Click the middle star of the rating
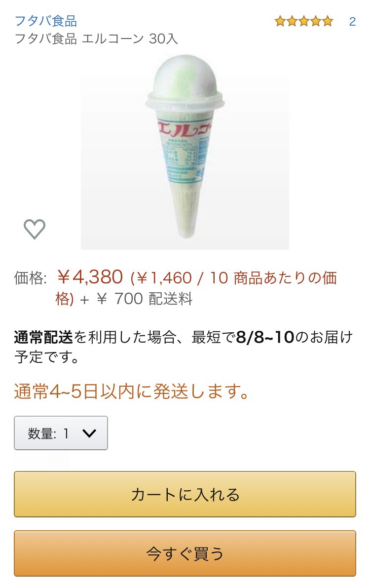The width and height of the screenshot is (370, 588). pos(304,21)
